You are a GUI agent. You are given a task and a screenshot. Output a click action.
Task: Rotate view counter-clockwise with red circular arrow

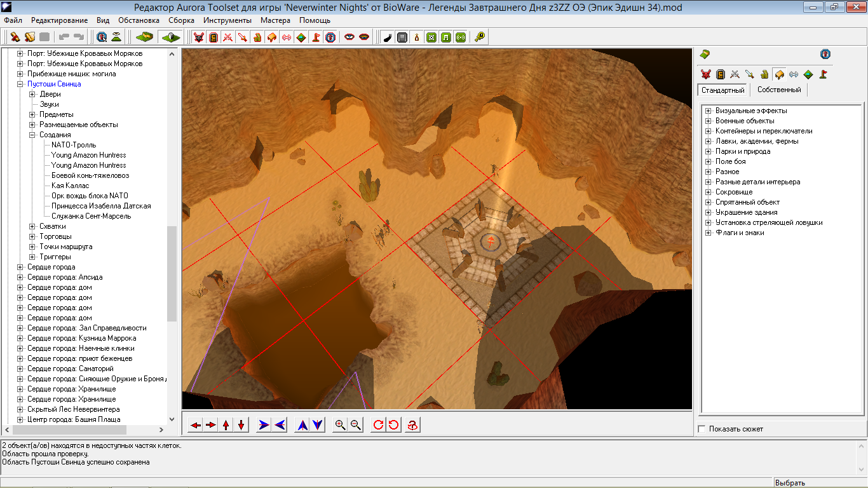[x=393, y=425]
